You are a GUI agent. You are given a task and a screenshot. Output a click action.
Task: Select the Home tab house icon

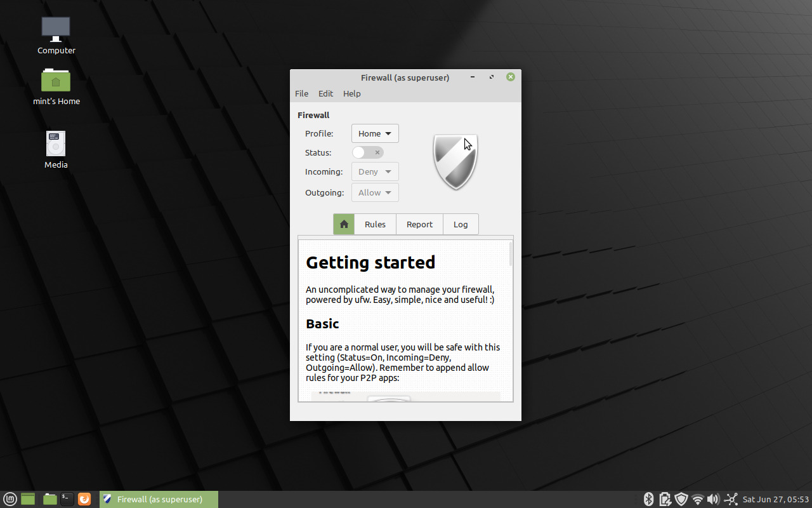pyautogui.click(x=343, y=224)
